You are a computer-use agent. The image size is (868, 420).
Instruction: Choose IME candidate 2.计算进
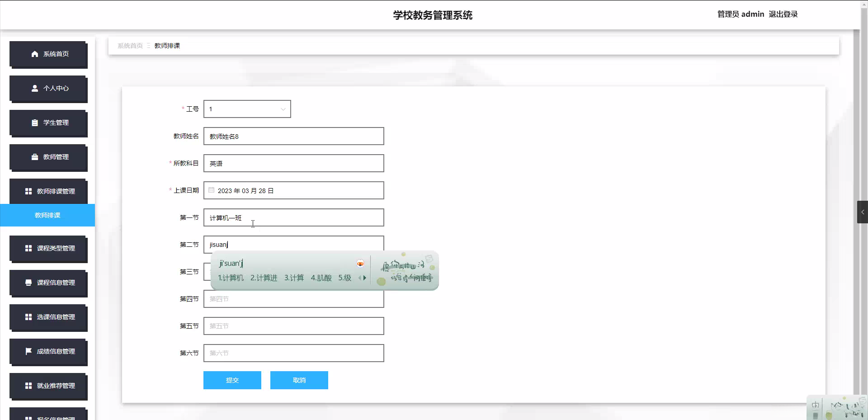264,278
